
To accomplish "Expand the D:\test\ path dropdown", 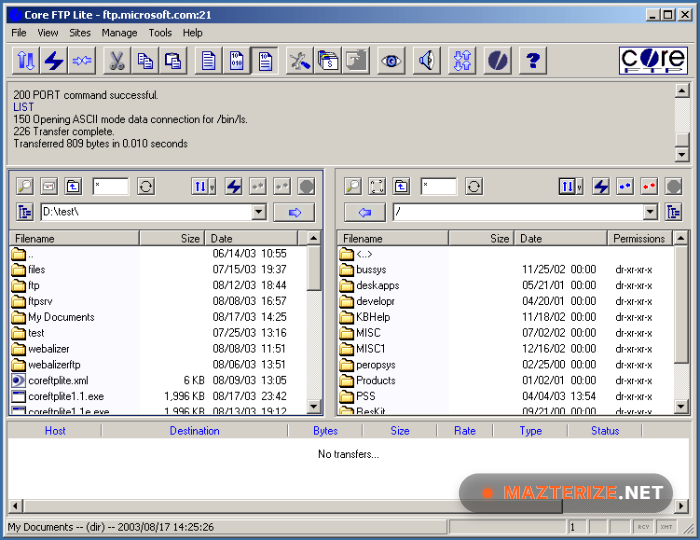I will (259, 212).
